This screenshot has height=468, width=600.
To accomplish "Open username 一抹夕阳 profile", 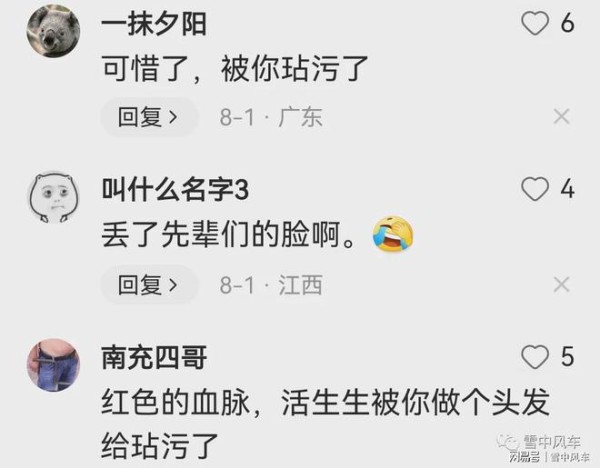I will 154,24.
